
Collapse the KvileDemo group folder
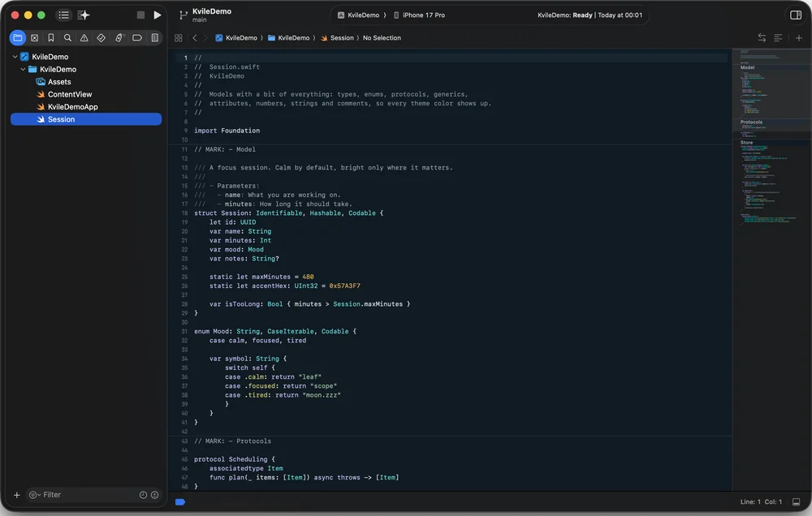pos(23,69)
